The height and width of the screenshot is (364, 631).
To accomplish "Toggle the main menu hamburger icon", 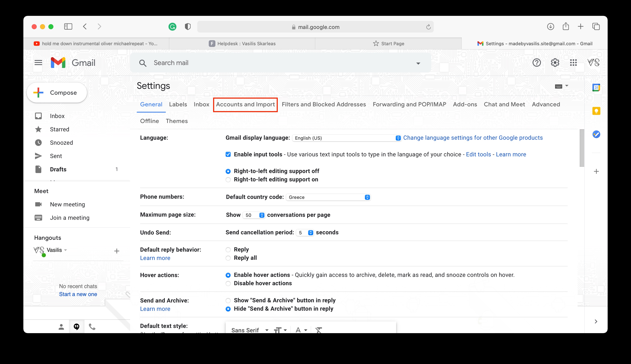I will 38,63.
